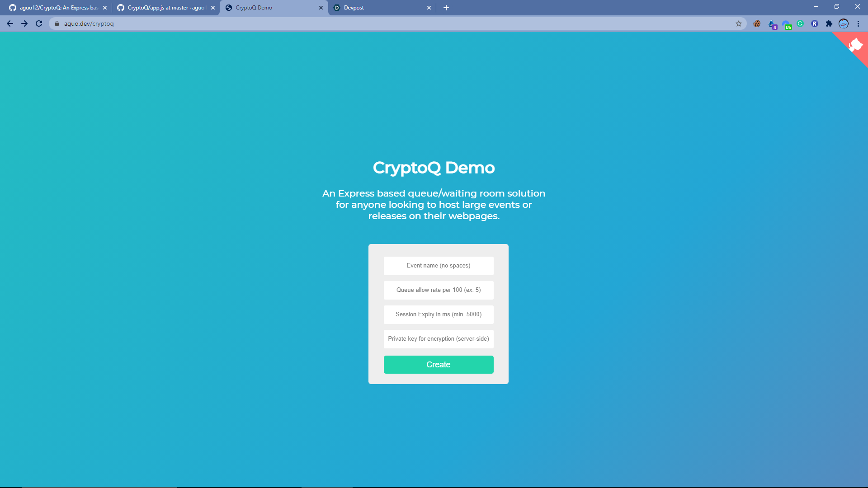Viewport: 868px width, 488px height.
Task: Open a new browser tab
Action: pyautogui.click(x=446, y=8)
